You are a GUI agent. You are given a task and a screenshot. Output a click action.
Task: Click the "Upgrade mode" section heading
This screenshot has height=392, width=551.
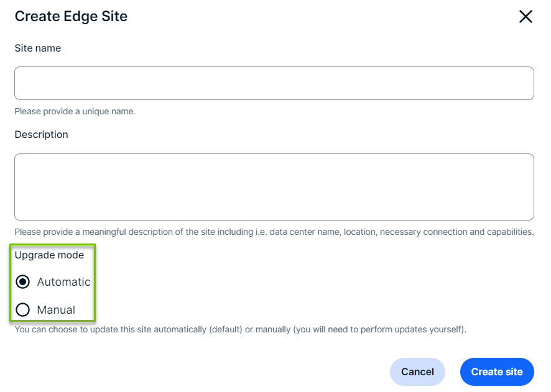pyautogui.click(x=49, y=255)
